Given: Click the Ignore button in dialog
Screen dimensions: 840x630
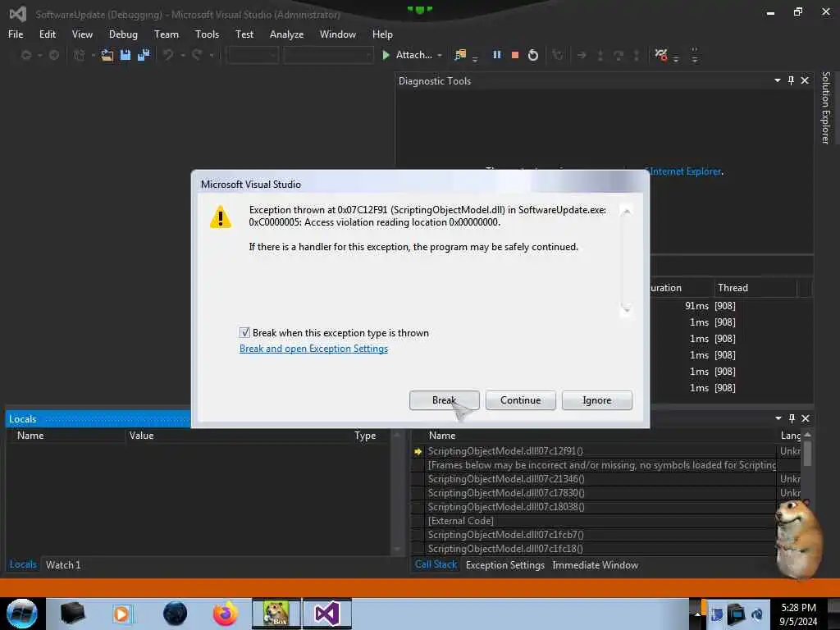Looking at the screenshot, I should pos(597,400).
